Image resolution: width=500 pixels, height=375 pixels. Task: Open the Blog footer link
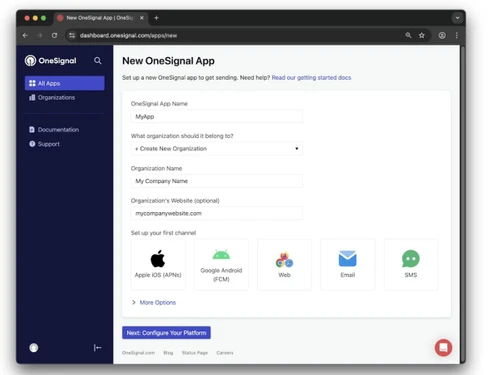(168, 353)
